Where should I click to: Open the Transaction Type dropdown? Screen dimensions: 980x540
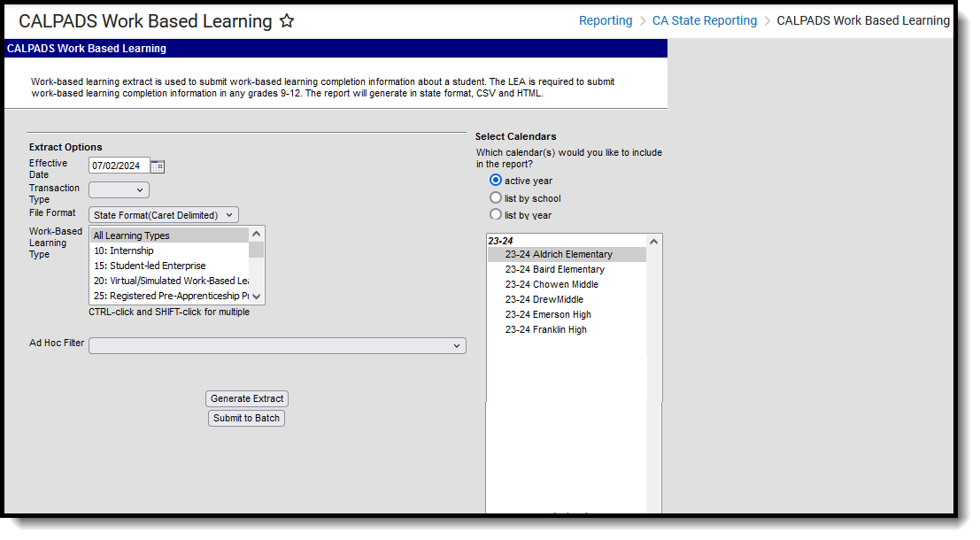point(119,190)
